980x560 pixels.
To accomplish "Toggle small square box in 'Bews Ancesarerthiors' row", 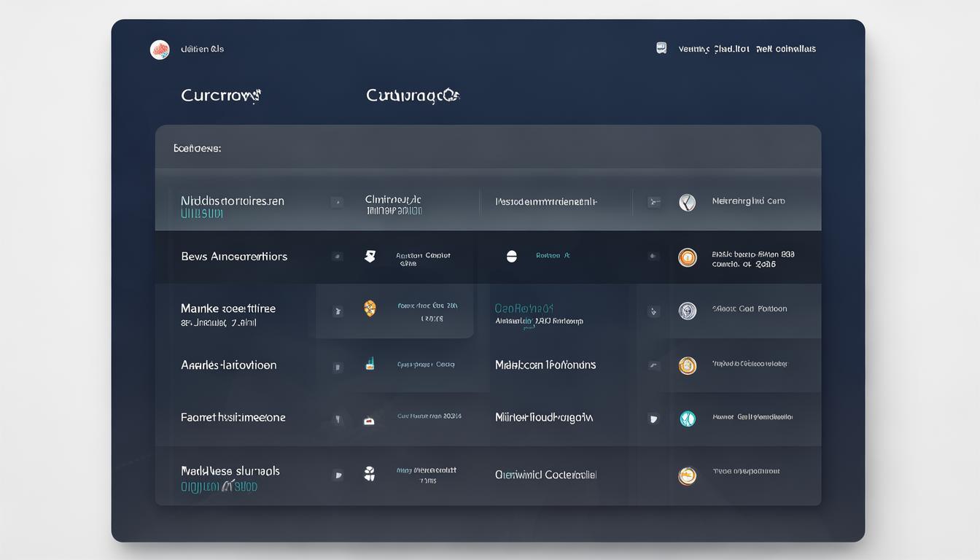I will point(337,257).
